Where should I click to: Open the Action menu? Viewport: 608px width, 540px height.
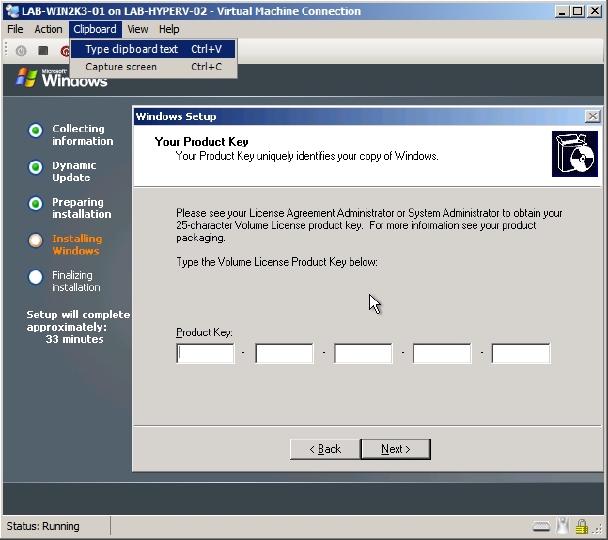tap(48, 29)
